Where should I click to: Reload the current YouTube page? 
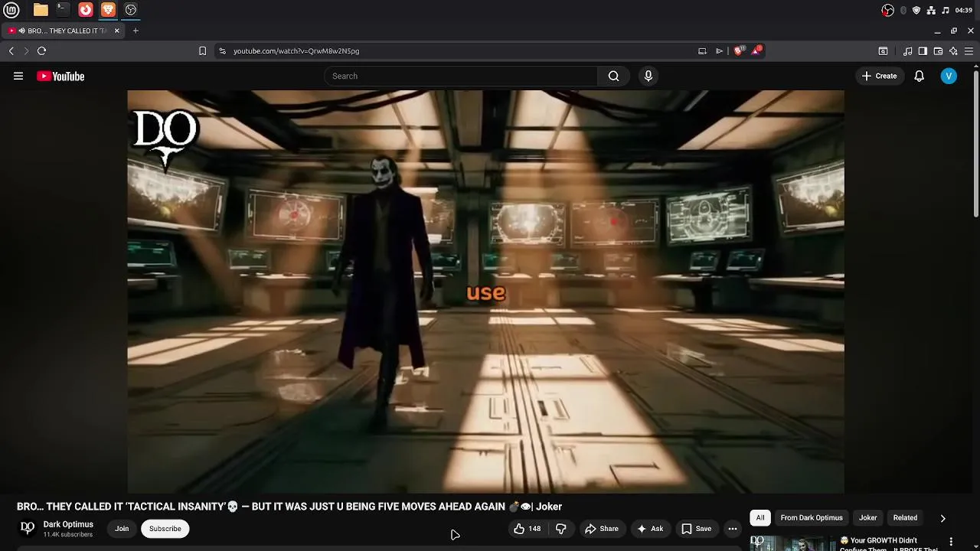coord(41,51)
